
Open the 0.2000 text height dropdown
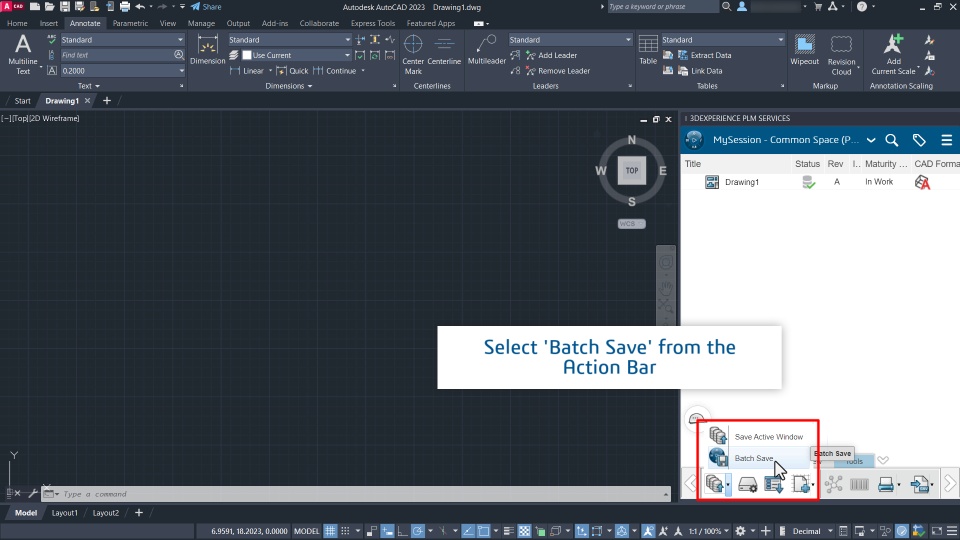pos(122,71)
